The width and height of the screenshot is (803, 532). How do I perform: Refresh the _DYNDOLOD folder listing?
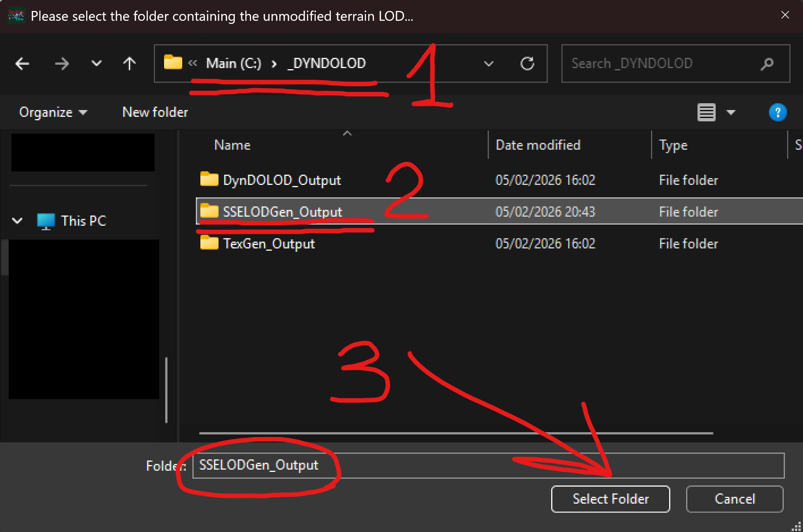tap(527, 64)
